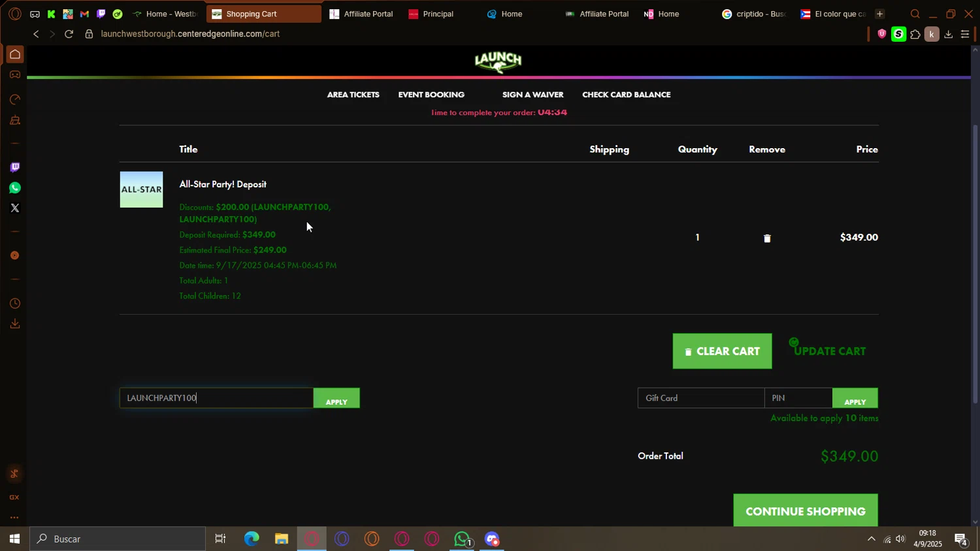Click the LAUNCH logo at top
Viewport: 980px width, 551px height.
pos(498,61)
